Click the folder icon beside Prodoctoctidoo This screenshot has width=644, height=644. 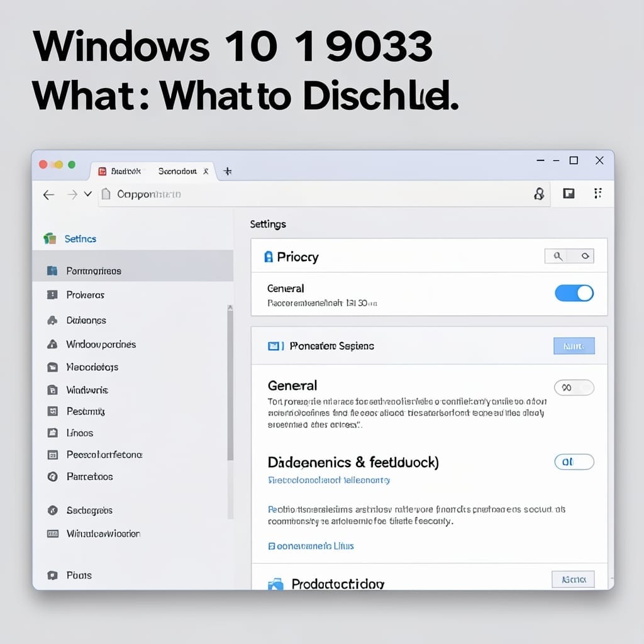point(275,584)
